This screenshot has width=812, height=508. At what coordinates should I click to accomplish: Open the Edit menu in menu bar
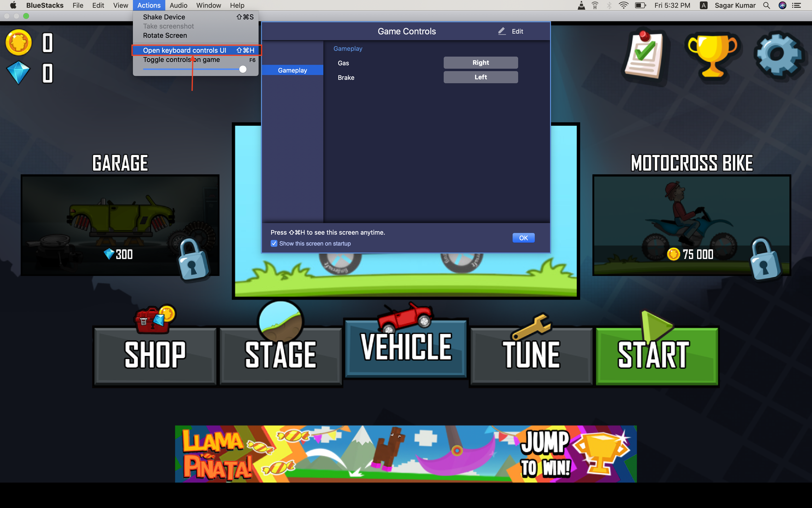(x=98, y=5)
